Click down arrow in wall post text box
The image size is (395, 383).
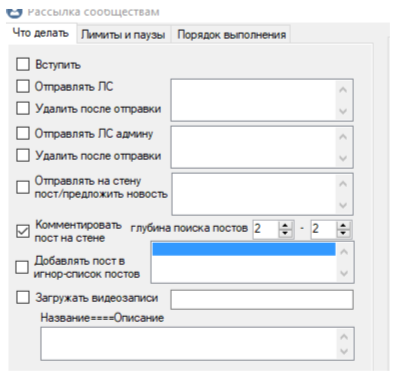tap(343, 205)
